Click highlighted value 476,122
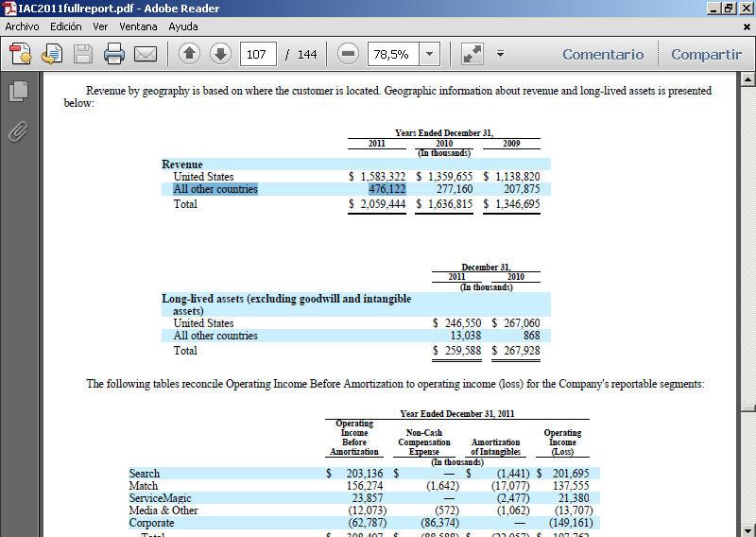Viewport: 756px width, 537px height. [387, 189]
